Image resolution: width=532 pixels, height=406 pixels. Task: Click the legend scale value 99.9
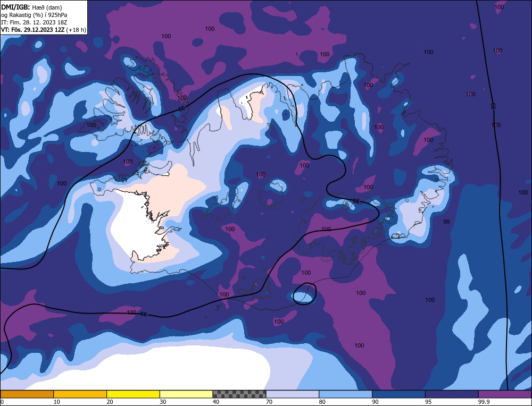pyautogui.click(x=484, y=402)
